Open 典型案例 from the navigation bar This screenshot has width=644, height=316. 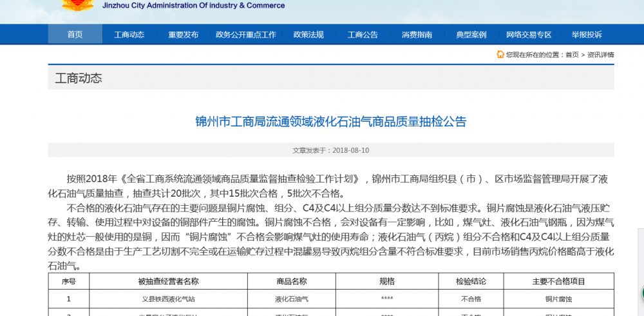[471, 35]
